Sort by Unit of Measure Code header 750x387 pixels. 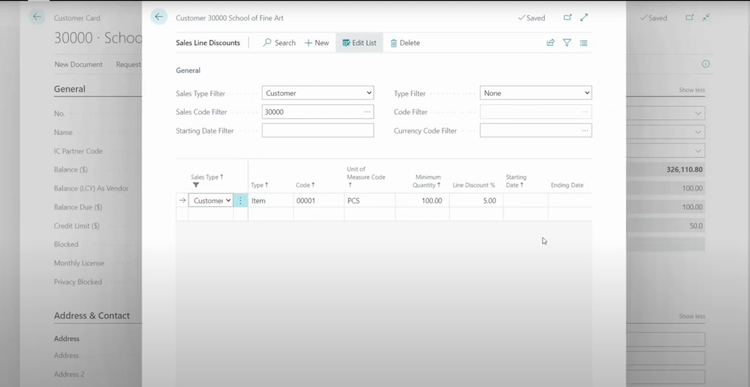[366, 177]
